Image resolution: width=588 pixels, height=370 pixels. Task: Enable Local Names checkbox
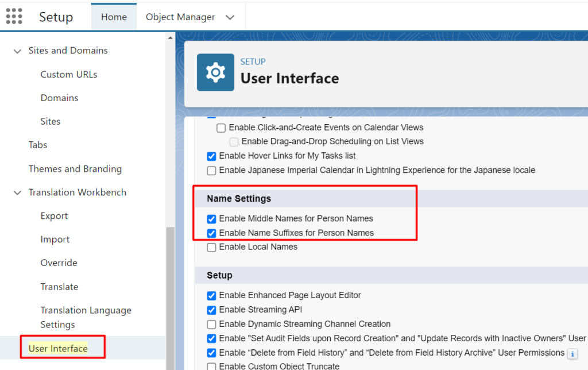coord(211,247)
